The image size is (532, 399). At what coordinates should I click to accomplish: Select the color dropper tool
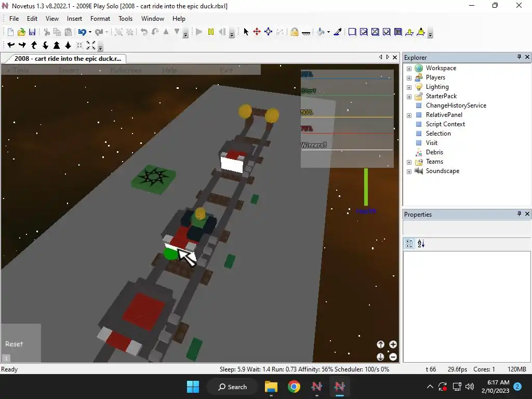pyautogui.click(x=338, y=32)
